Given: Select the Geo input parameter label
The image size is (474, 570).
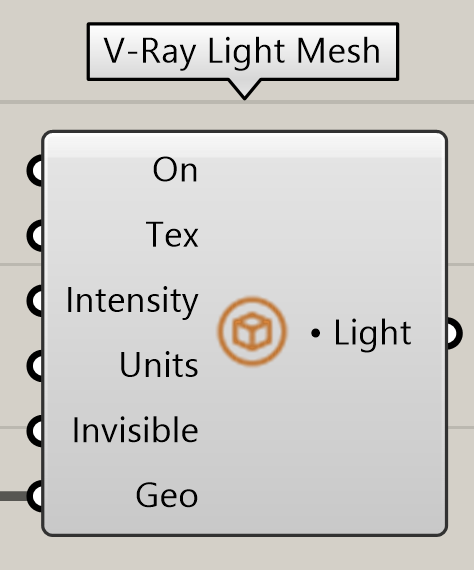Looking at the screenshot, I should (x=167, y=495).
